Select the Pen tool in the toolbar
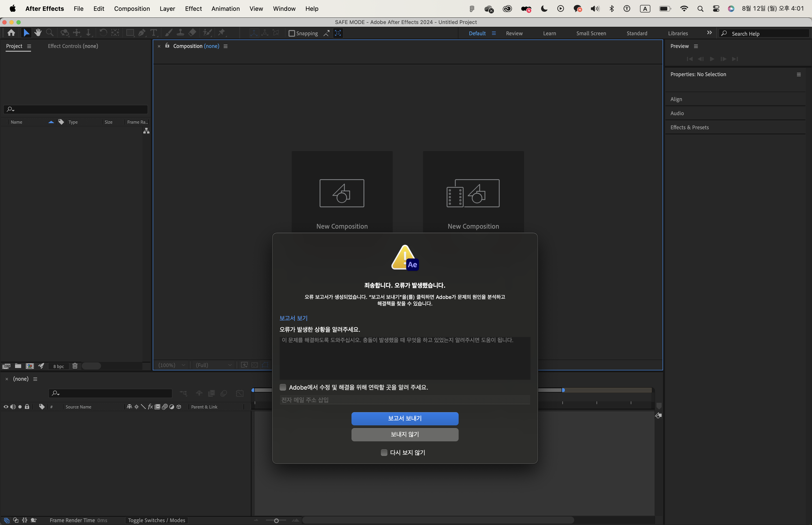This screenshot has height=525, width=812. 142,33
